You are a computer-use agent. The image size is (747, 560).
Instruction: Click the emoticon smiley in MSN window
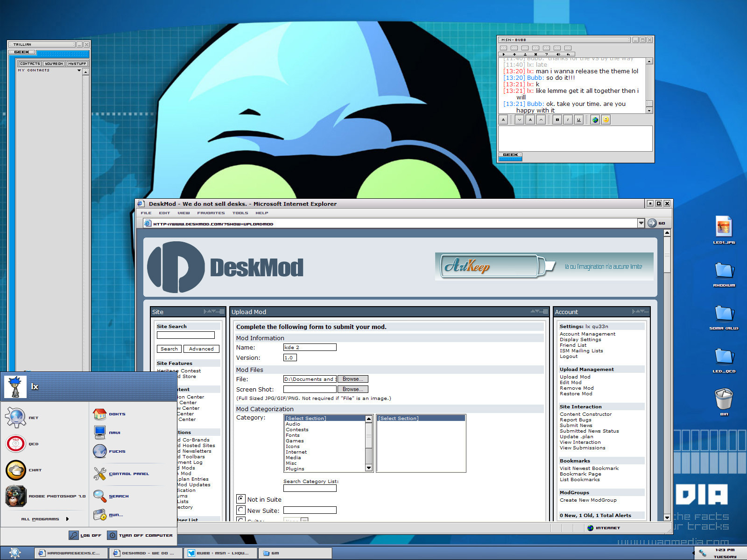pos(606,120)
